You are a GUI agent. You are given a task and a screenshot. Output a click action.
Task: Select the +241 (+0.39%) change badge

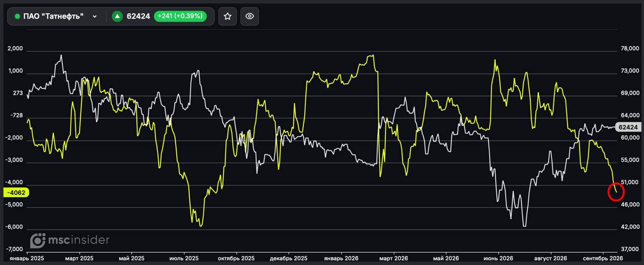point(180,16)
